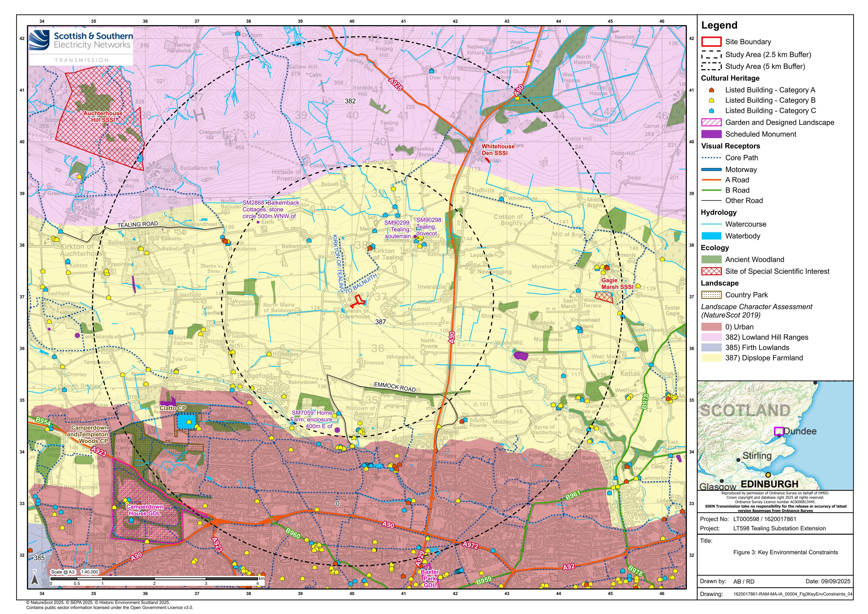Image resolution: width=868 pixels, height=614 pixels.
Task: Click the Site Boundary legend symbol
Action: pyautogui.click(x=711, y=42)
